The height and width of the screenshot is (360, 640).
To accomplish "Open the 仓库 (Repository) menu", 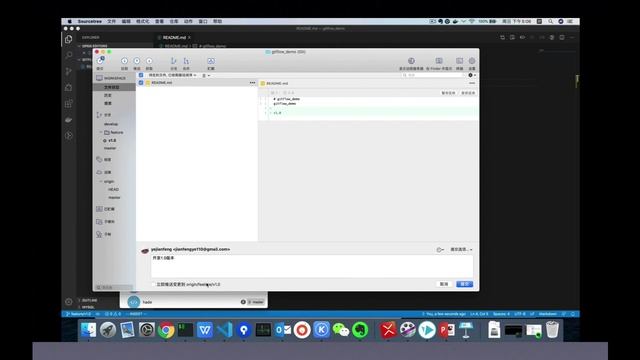I will coord(174,21).
